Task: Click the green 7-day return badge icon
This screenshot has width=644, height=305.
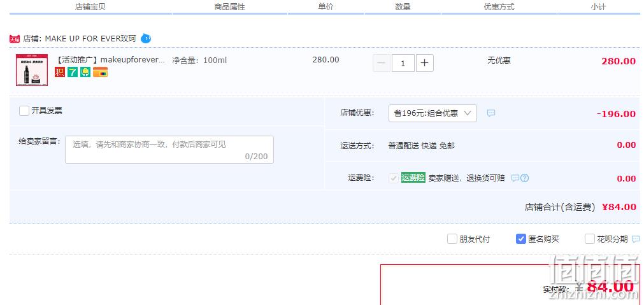Action: [x=73, y=73]
